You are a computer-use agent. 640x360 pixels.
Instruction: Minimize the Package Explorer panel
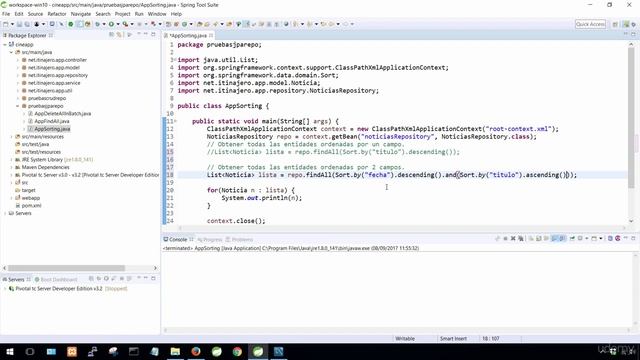pyautogui.click(x=146, y=35)
